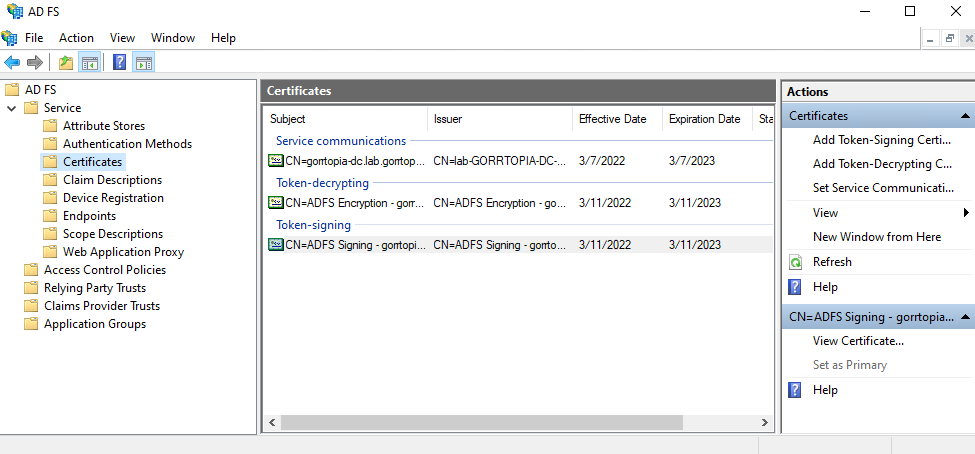The image size is (975, 454).
Task: Click New Window from Here action
Action: [x=877, y=237]
